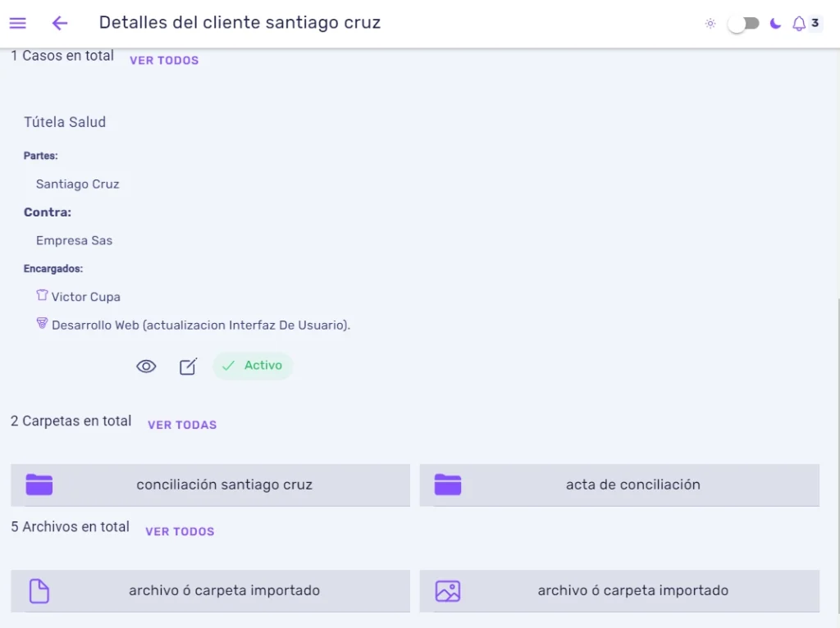Image resolution: width=840 pixels, height=628 pixels.
Task: Open the imported image file item
Action: 619,591
